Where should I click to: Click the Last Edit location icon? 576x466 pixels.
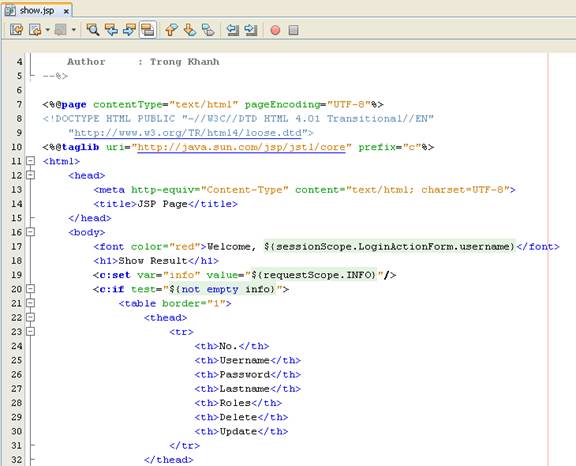coord(16,29)
